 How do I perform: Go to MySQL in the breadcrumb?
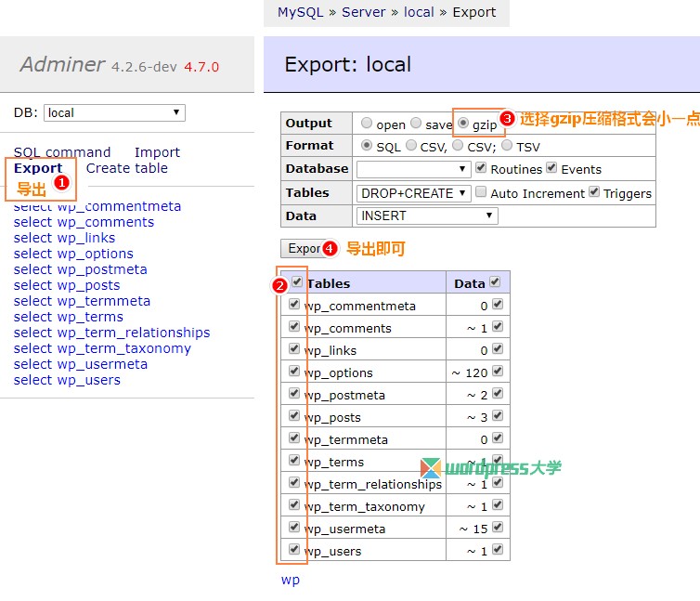[x=301, y=12]
